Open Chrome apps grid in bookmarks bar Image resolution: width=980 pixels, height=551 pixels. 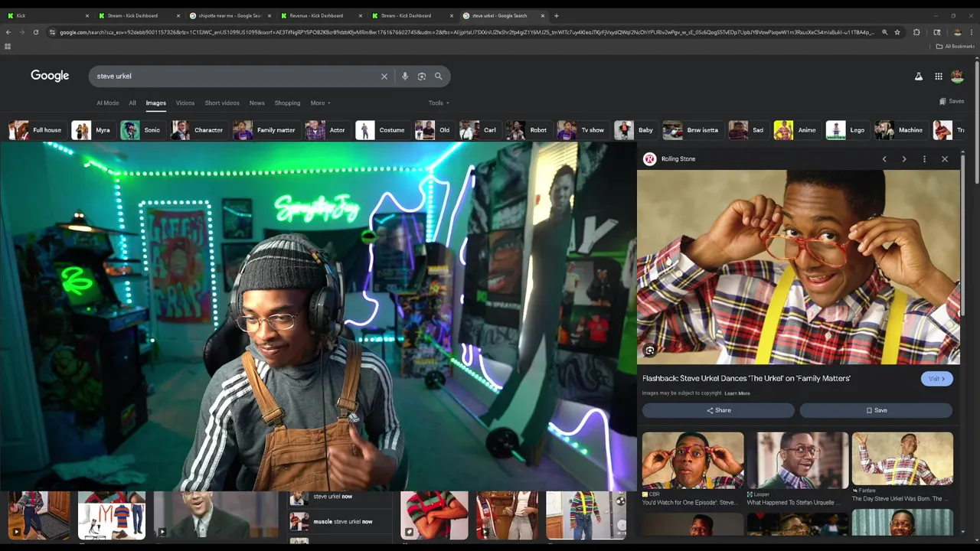8,47
